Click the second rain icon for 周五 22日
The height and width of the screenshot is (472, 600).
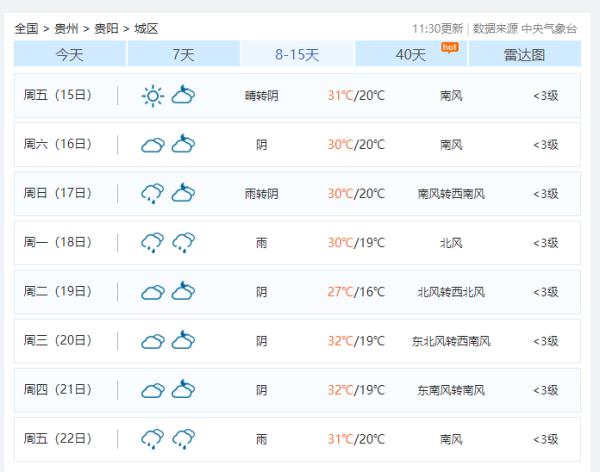(183, 439)
